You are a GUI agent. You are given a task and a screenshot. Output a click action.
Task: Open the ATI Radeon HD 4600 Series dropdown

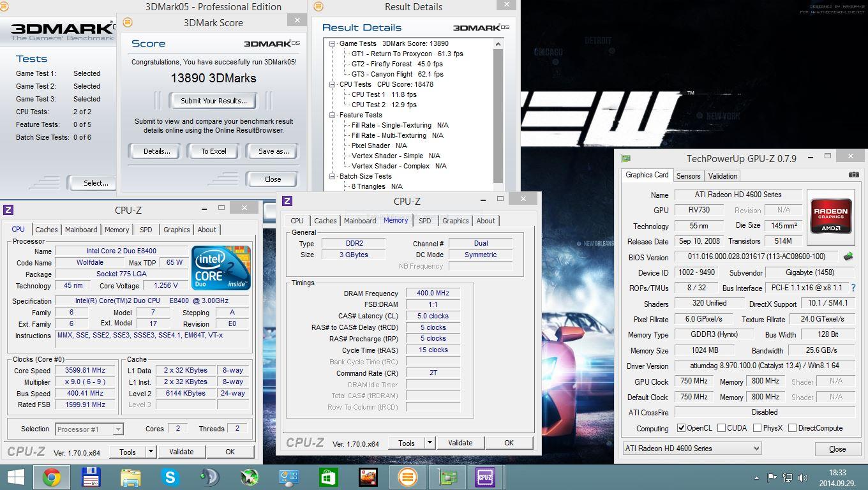click(692, 449)
